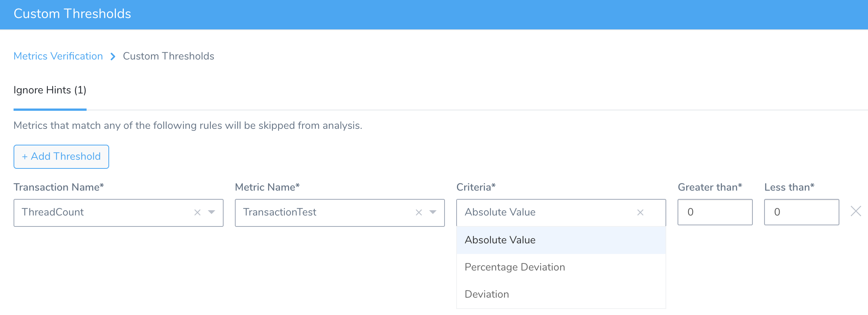This screenshot has width=868, height=315.
Task: Click the Add Threshold button
Action: (x=61, y=157)
